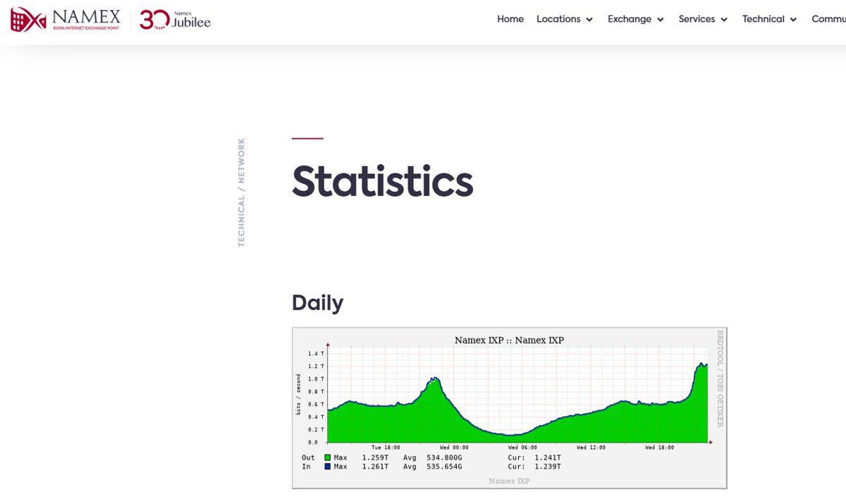The image size is (846, 504).
Task: Expand the Technical dropdown chevron
Action: click(x=793, y=20)
